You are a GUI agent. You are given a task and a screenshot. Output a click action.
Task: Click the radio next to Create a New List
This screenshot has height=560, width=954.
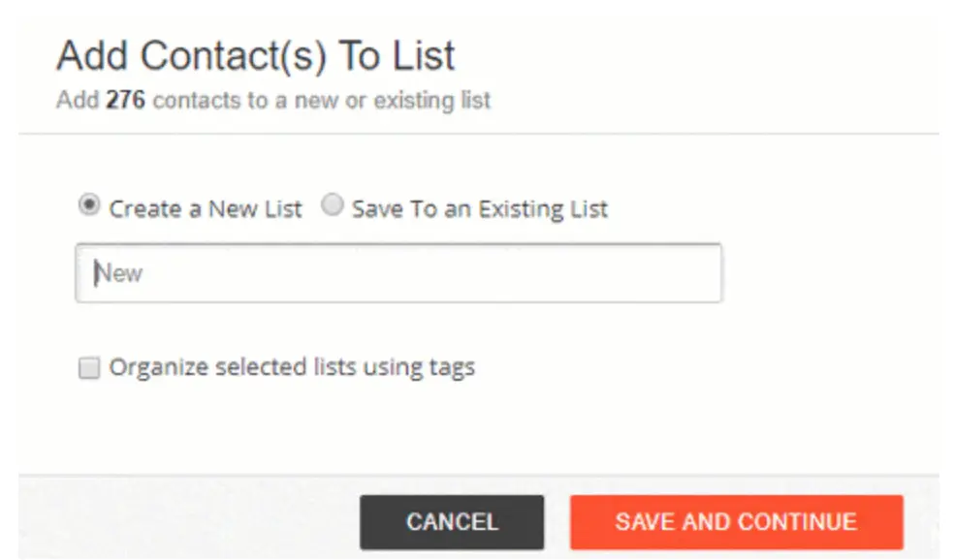pos(90,206)
